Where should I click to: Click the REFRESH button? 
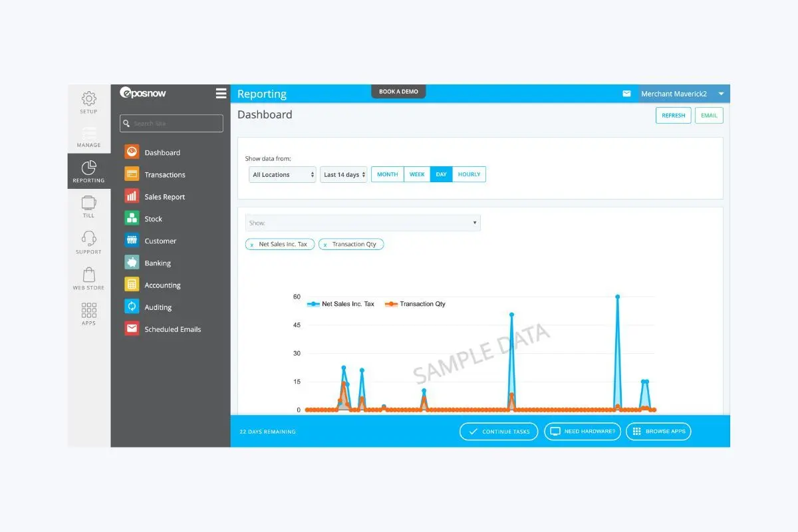(673, 116)
